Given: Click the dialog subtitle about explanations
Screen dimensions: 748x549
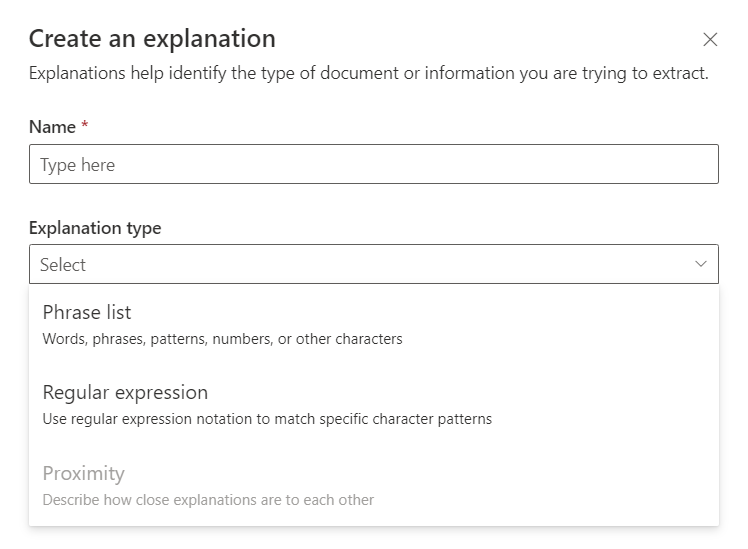Looking at the screenshot, I should (x=368, y=74).
